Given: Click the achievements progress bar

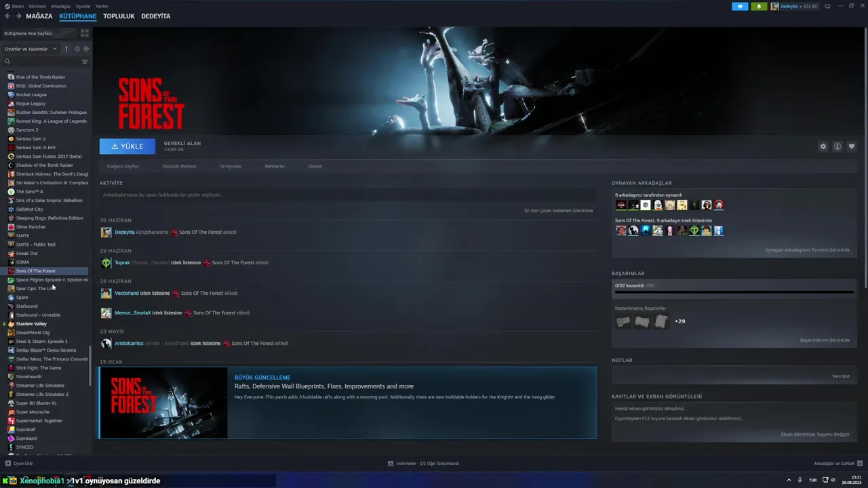Looking at the screenshot, I should pos(734,293).
